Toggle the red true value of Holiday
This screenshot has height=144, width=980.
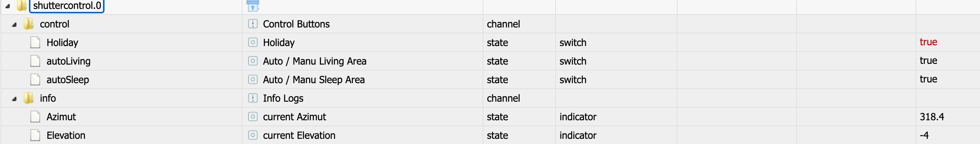pyautogui.click(x=928, y=42)
